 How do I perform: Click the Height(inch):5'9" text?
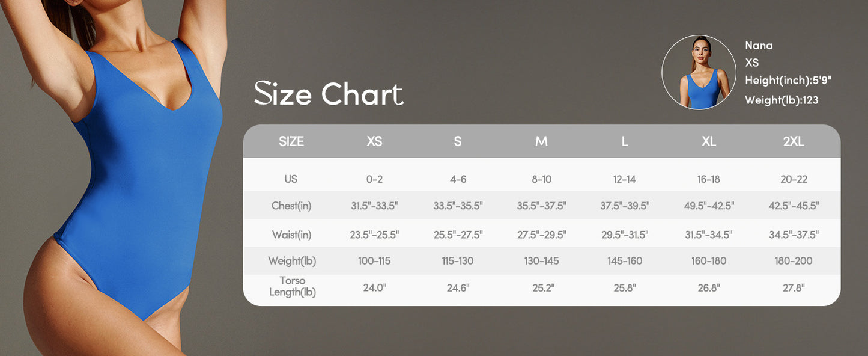[x=788, y=81]
